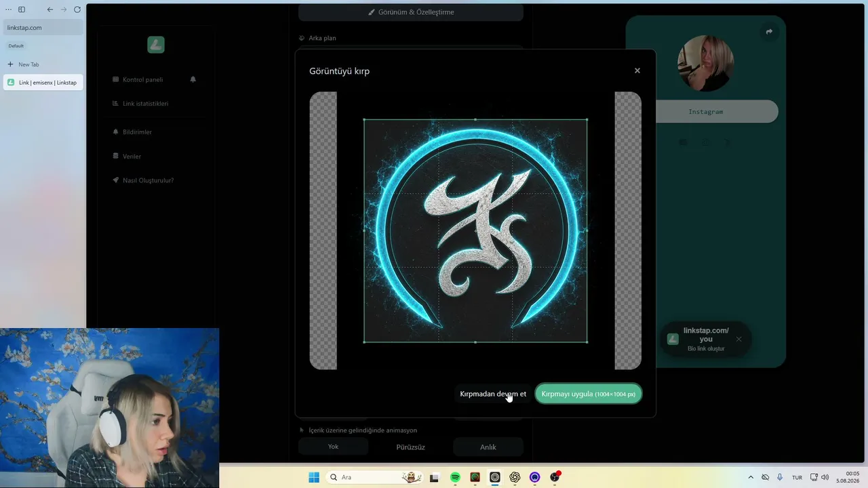Click taskbar Ara search box

pos(375,477)
